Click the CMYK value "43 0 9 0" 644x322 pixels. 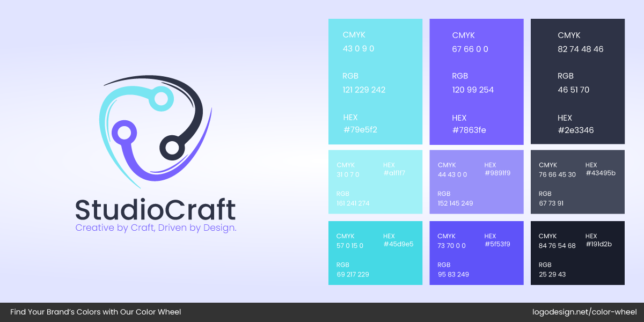[x=358, y=49]
